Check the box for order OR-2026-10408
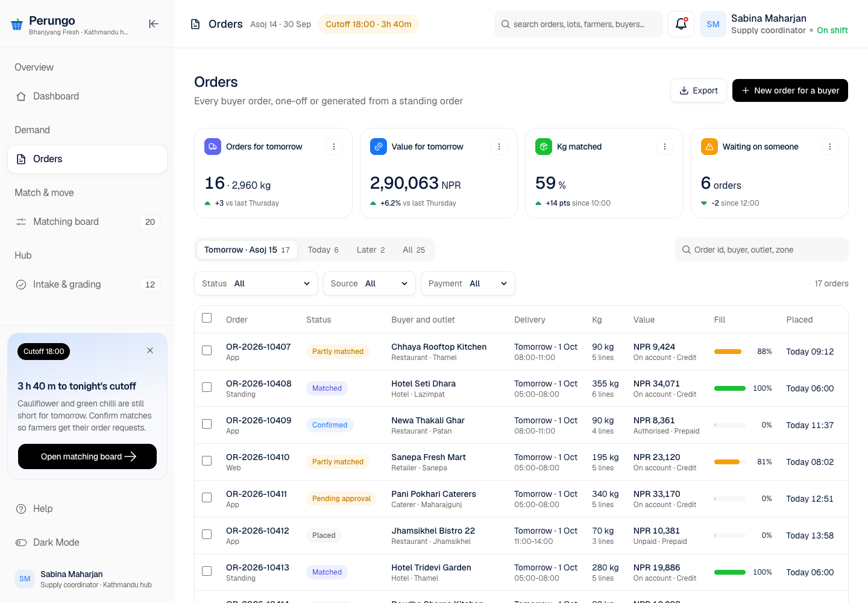This screenshot has height=603, width=868. pos(207,387)
